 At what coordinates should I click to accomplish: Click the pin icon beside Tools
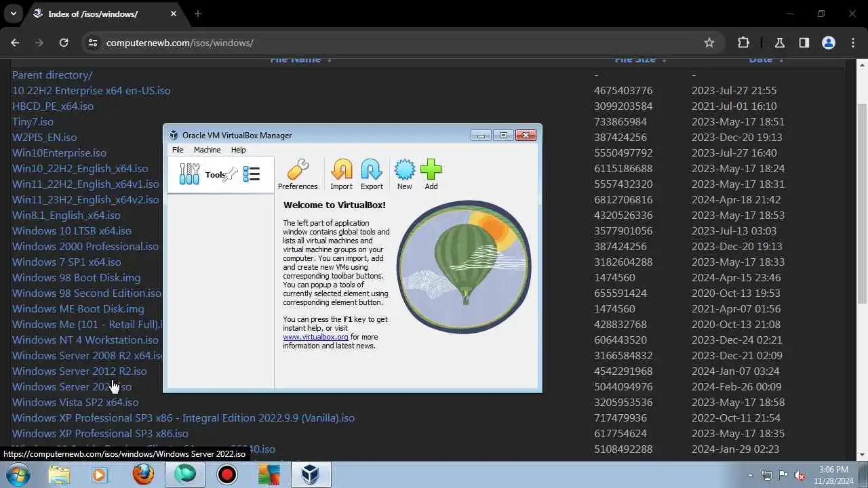231,175
